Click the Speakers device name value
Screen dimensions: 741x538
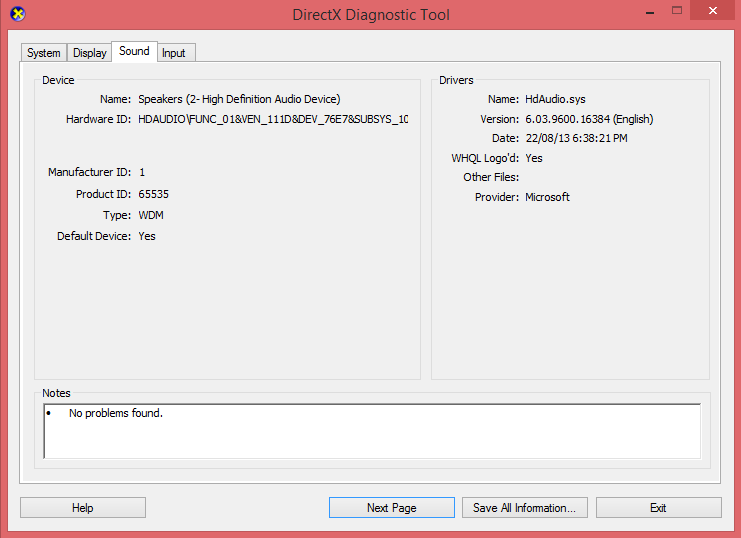click(239, 99)
